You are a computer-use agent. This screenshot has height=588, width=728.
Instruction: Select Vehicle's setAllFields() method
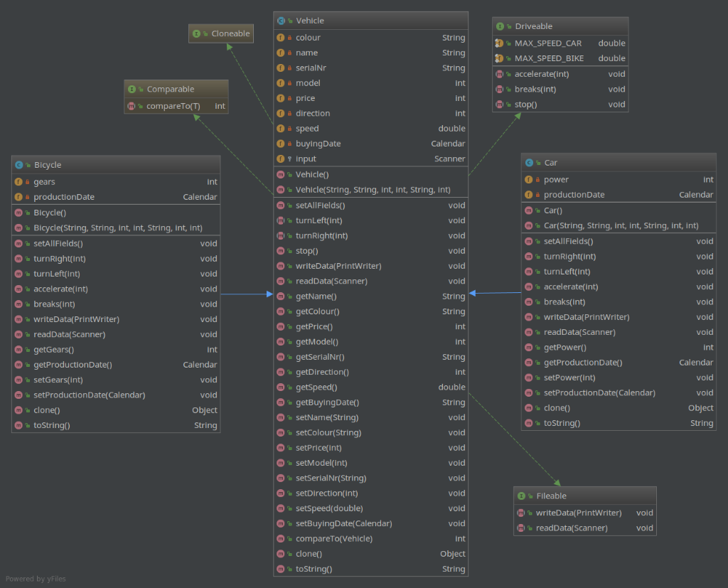[x=371, y=205]
